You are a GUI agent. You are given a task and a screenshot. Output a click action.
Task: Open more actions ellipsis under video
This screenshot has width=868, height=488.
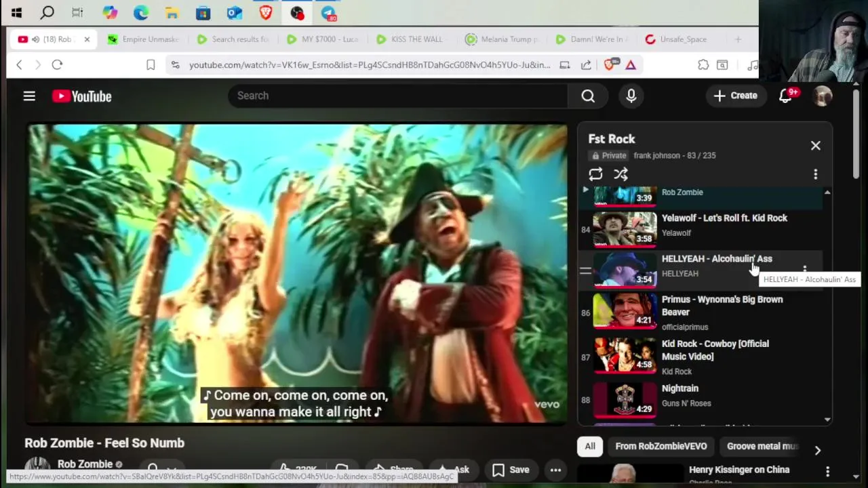point(555,470)
